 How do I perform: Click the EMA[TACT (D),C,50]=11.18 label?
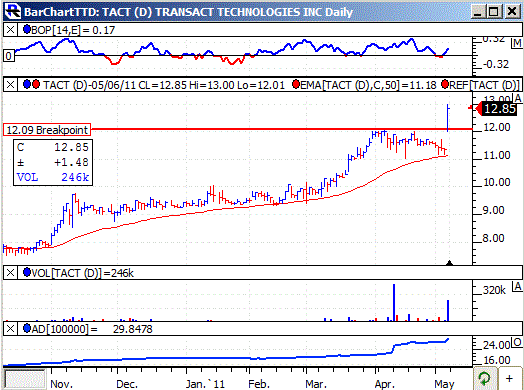tap(369, 85)
